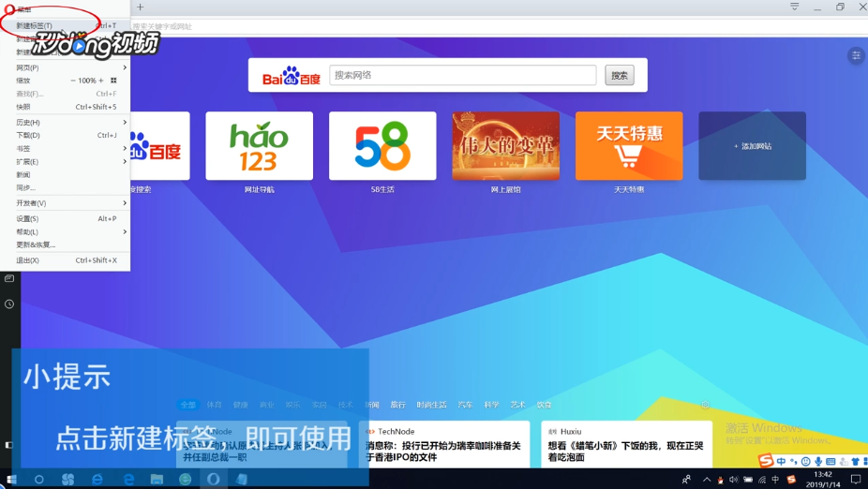Open the Easy Setup sliders icon

click(x=856, y=54)
